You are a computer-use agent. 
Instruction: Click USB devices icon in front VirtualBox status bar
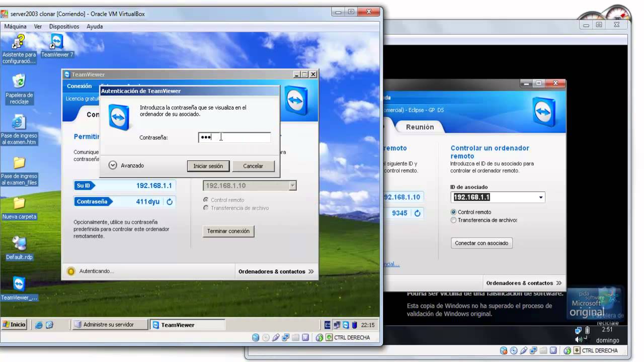tap(276, 337)
